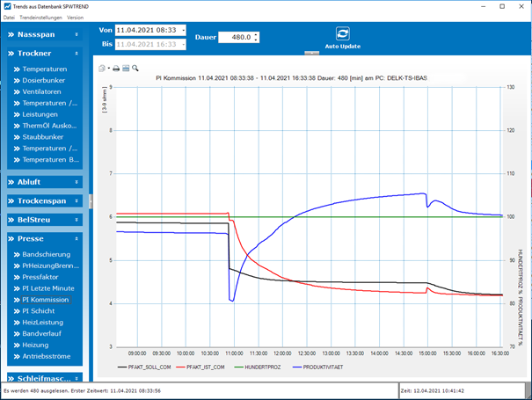Screen dimensions: 532x400
Task: Increase Dauer with the up stepper
Action: tap(256, 34)
